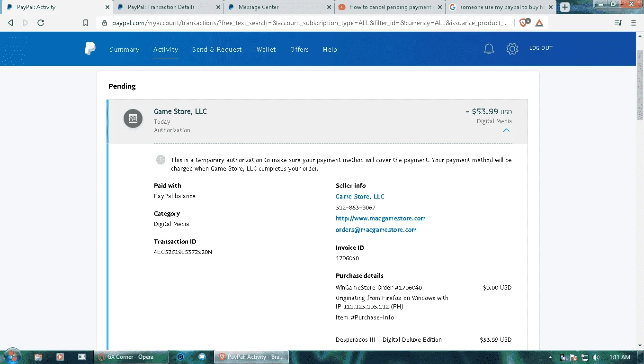Open Brave Rewards triangle icon
The height and width of the screenshot is (364, 644).
(539, 22)
